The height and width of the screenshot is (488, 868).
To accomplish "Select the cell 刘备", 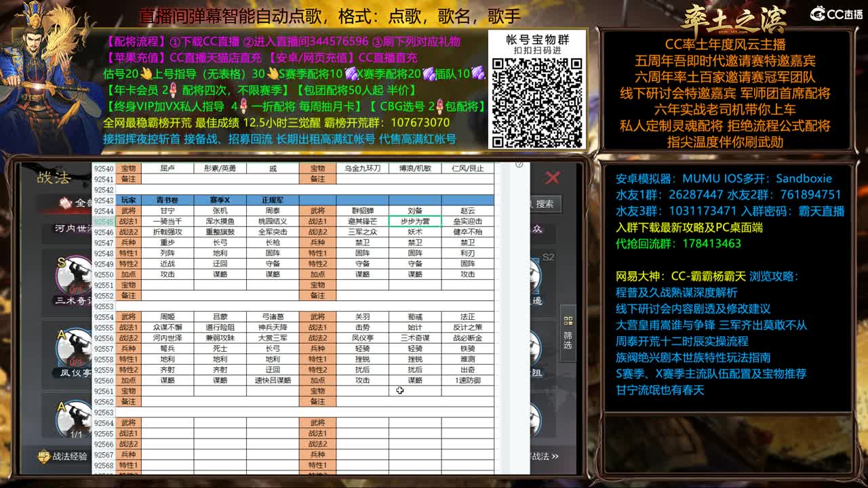I will [x=415, y=211].
